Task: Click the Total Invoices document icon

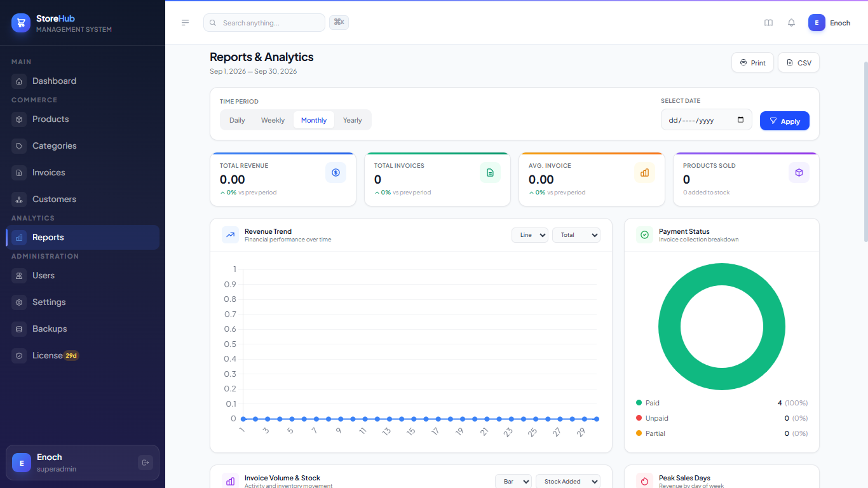Action: coord(490,172)
